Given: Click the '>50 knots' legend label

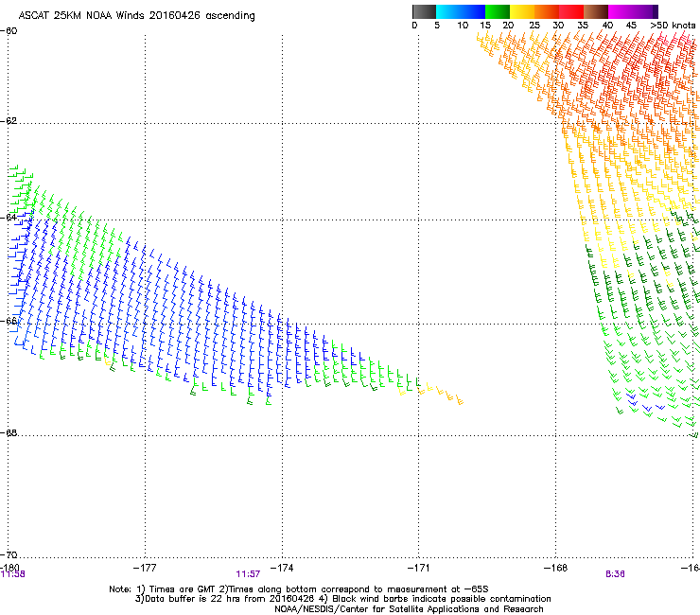Looking at the screenshot, I should tap(673, 26).
